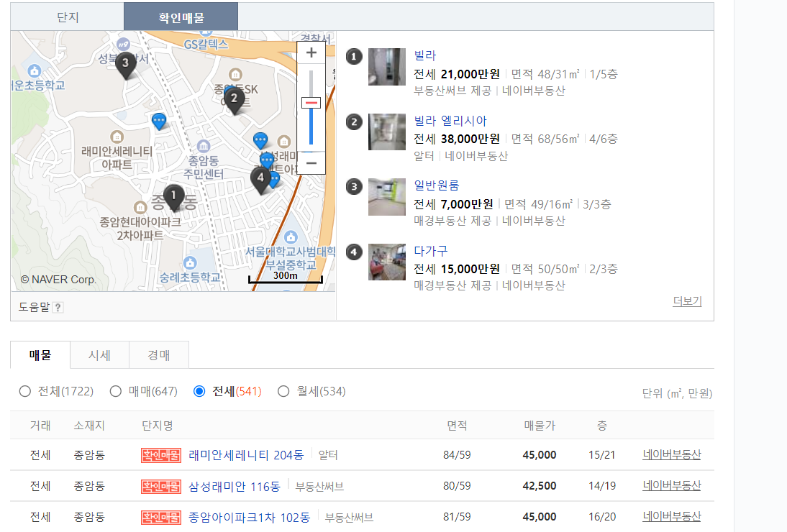Click the 단지명 column header

(x=158, y=426)
